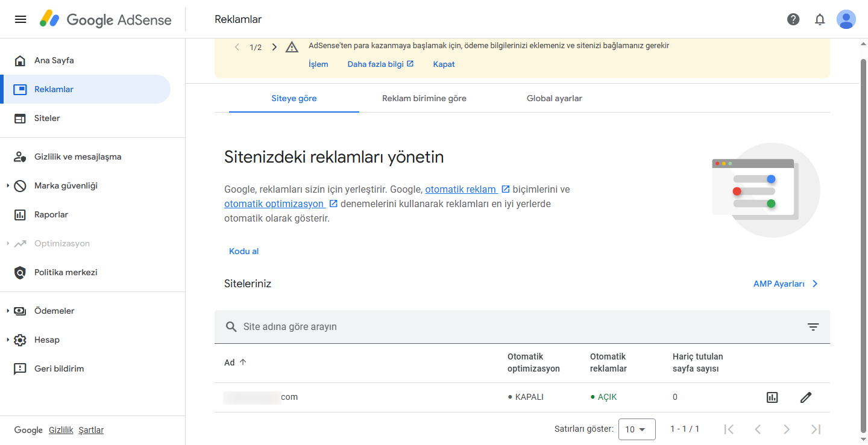Click the Otomatik optimizasyon column header
Image resolution: width=868 pixels, height=445 pixels.
(x=533, y=363)
